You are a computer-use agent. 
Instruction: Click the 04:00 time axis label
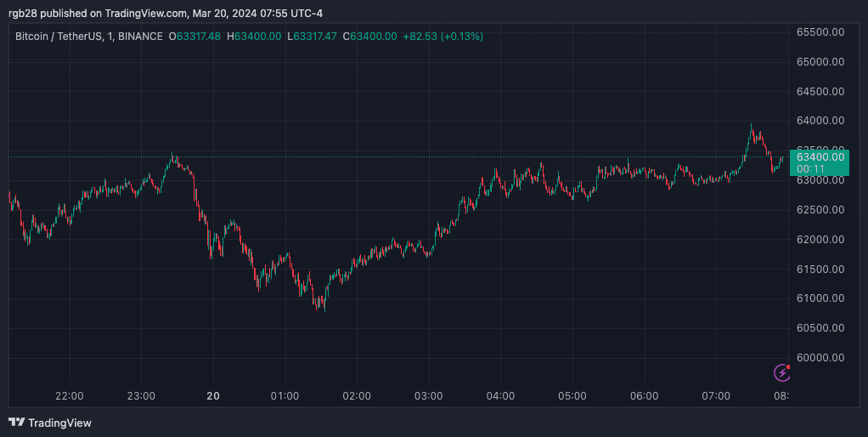[x=500, y=396]
